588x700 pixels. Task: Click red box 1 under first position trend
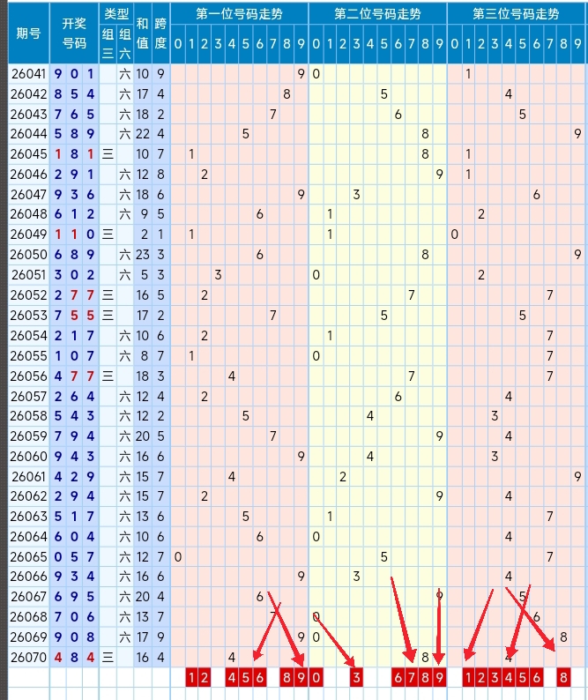tap(191, 678)
